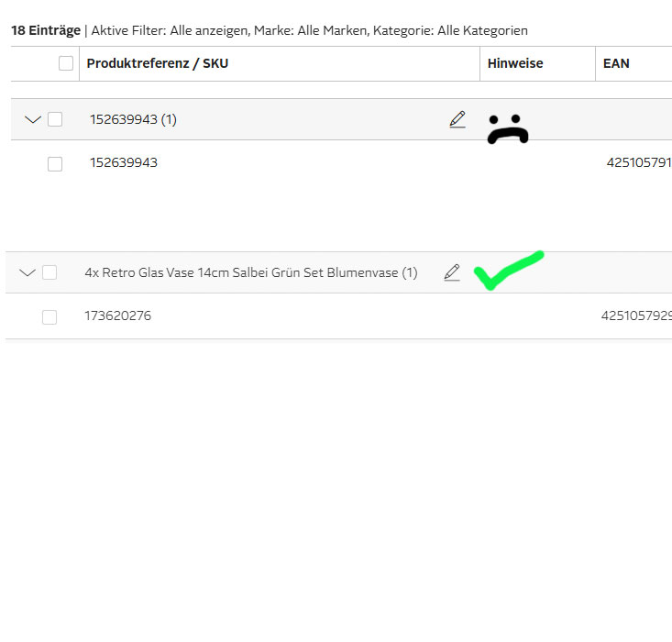Click the EAN value starting with 425105791
Viewport: 672px width, 642px height.
[639, 163]
